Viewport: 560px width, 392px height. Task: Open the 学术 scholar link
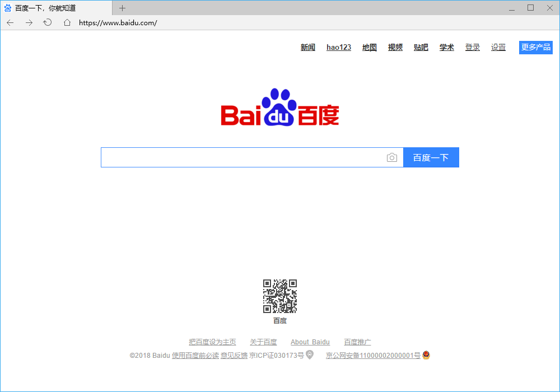click(x=446, y=47)
